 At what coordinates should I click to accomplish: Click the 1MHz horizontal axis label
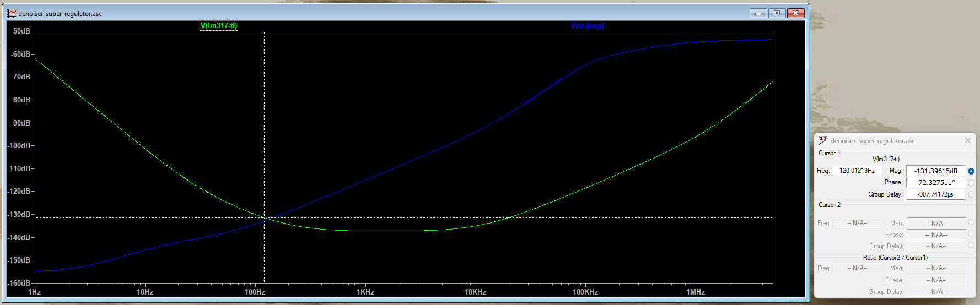tap(696, 292)
